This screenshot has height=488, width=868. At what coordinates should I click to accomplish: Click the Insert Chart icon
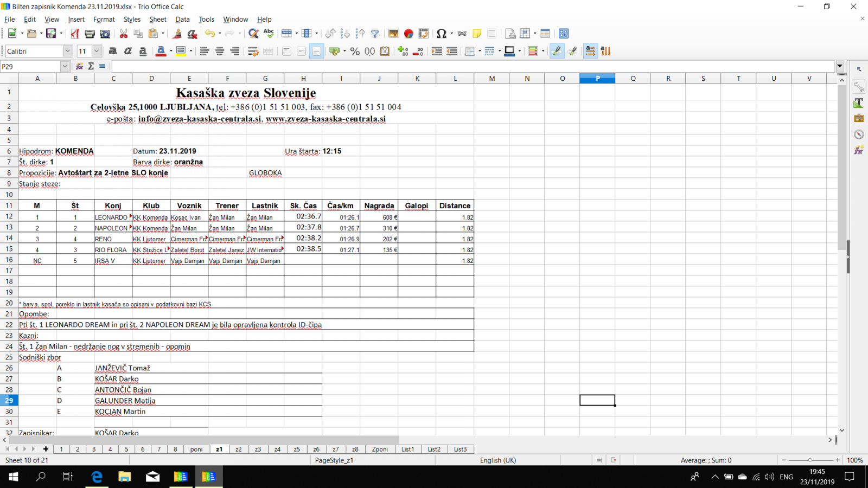click(x=409, y=34)
